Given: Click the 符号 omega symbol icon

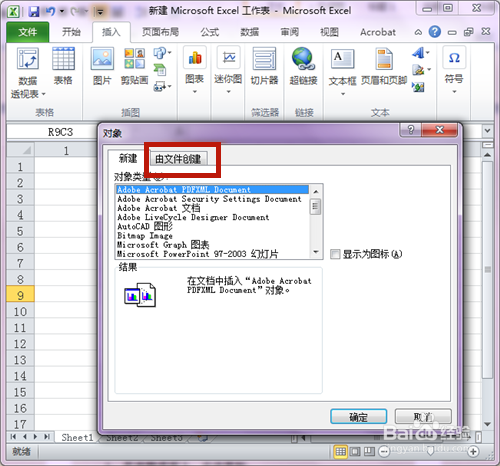Looking at the screenshot, I should pos(454,58).
